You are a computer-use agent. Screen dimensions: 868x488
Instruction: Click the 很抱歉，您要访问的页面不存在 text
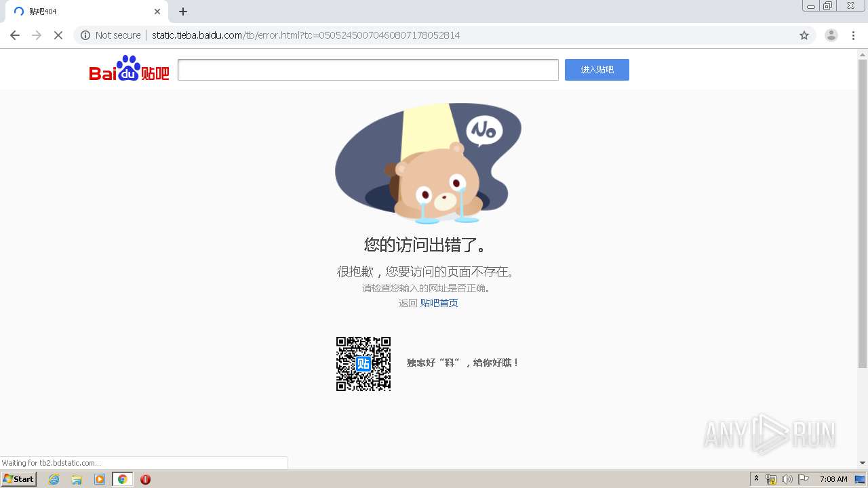pos(428,272)
